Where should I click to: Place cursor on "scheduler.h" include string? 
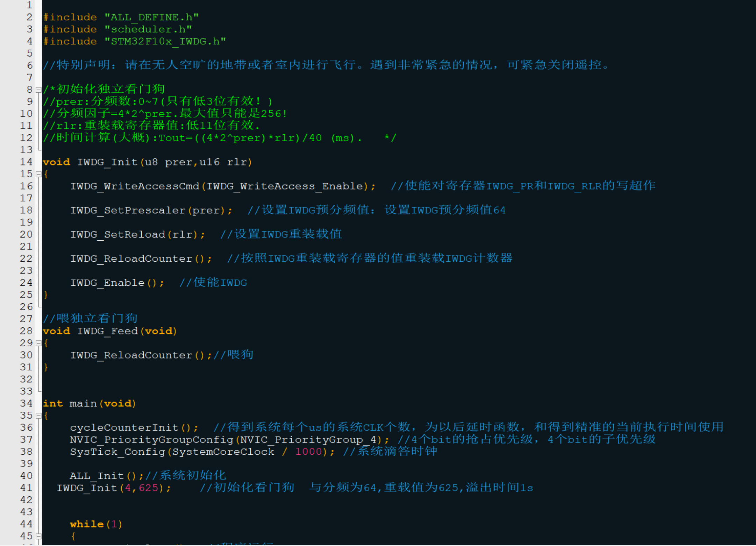click(148, 29)
